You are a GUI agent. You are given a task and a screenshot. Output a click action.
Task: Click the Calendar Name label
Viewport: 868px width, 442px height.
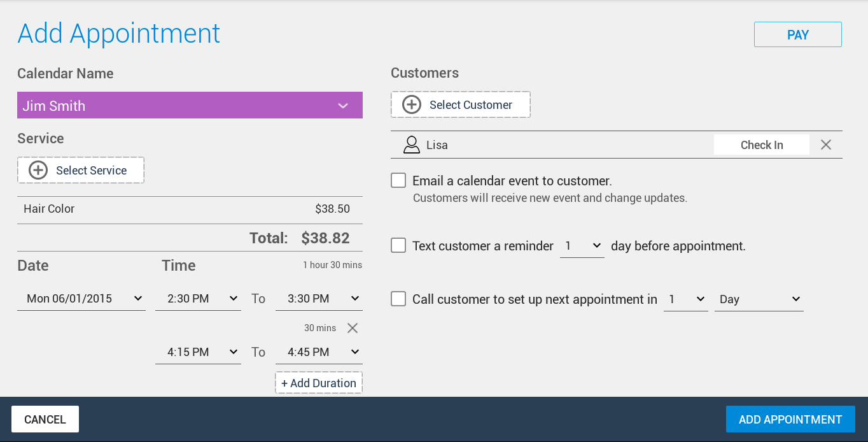[x=66, y=73]
